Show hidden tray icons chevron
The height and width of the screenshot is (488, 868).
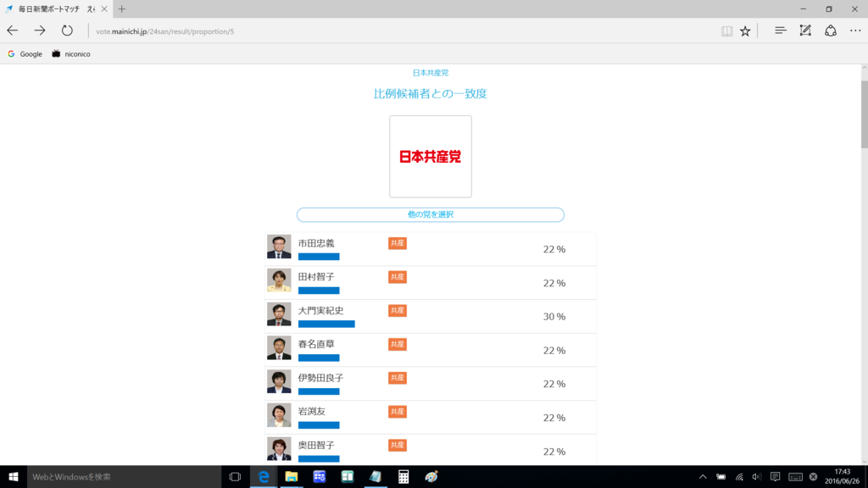tap(703, 476)
